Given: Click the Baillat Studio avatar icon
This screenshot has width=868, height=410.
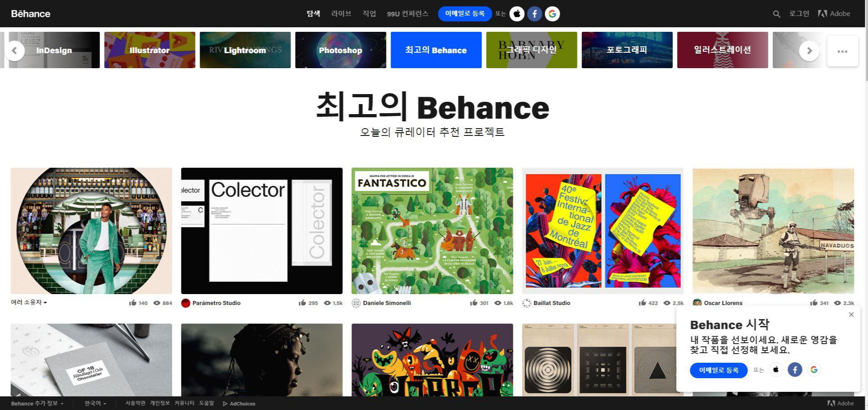Looking at the screenshot, I should [527, 303].
